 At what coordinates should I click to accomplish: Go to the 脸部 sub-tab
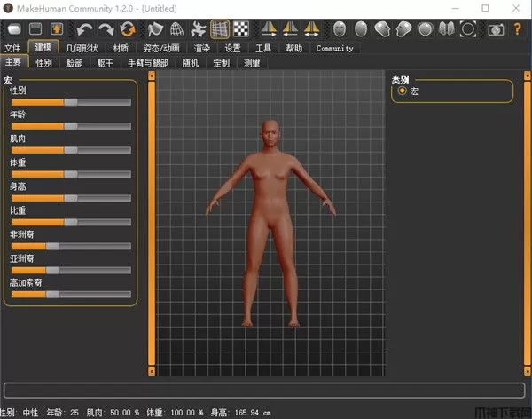(x=74, y=63)
